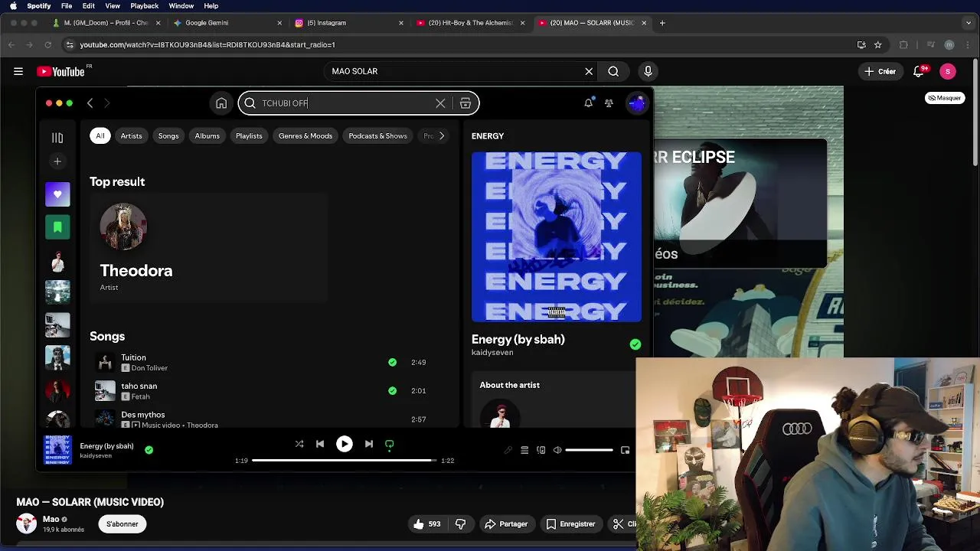The image size is (980, 551).
Task: Select the Podcasts & Shows filter chip
Action: tap(377, 135)
